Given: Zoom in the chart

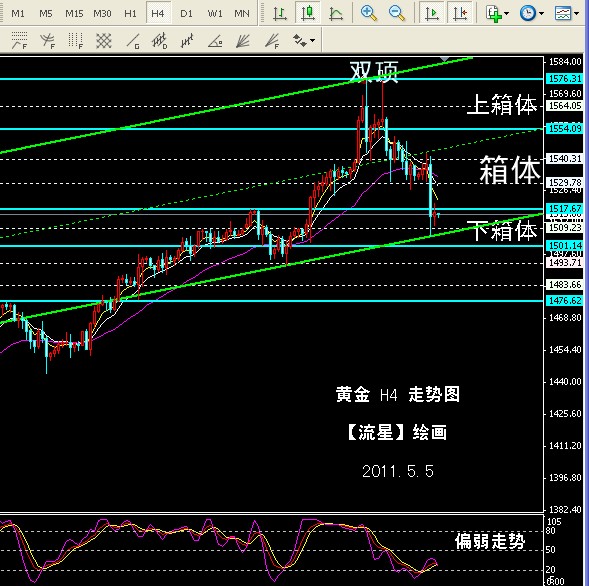Looking at the screenshot, I should [x=369, y=14].
